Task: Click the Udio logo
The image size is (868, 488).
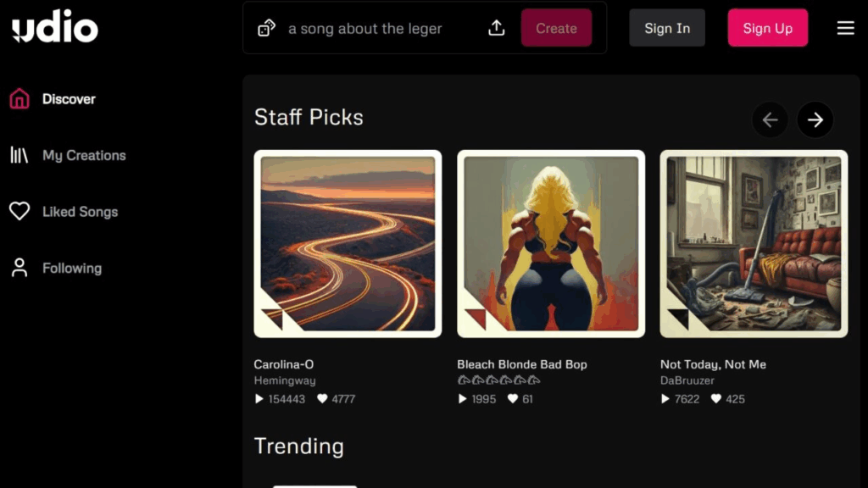Action: click(55, 29)
